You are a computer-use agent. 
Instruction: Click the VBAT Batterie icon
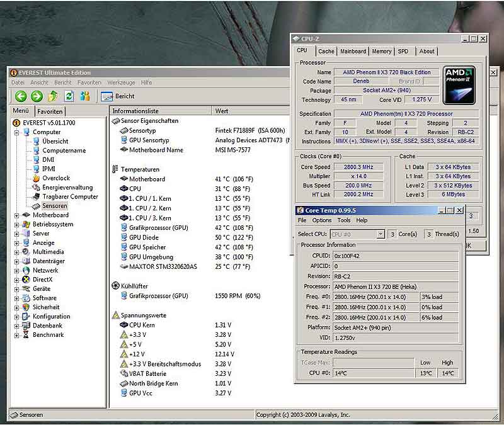[123, 373]
